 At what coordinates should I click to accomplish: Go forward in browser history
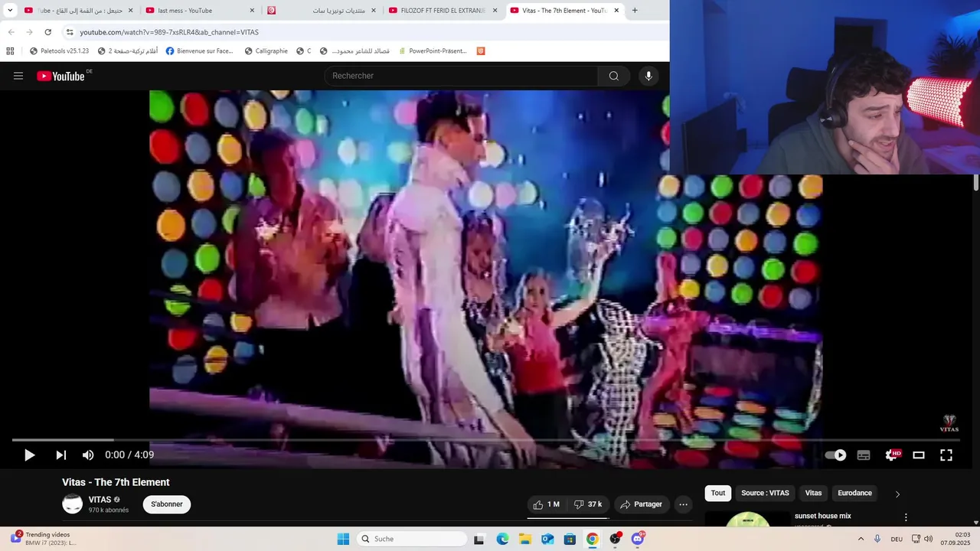click(29, 32)
